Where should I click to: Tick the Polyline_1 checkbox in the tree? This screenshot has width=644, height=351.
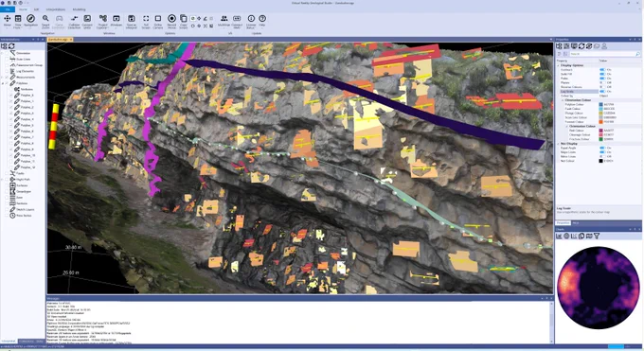point(11,101)
